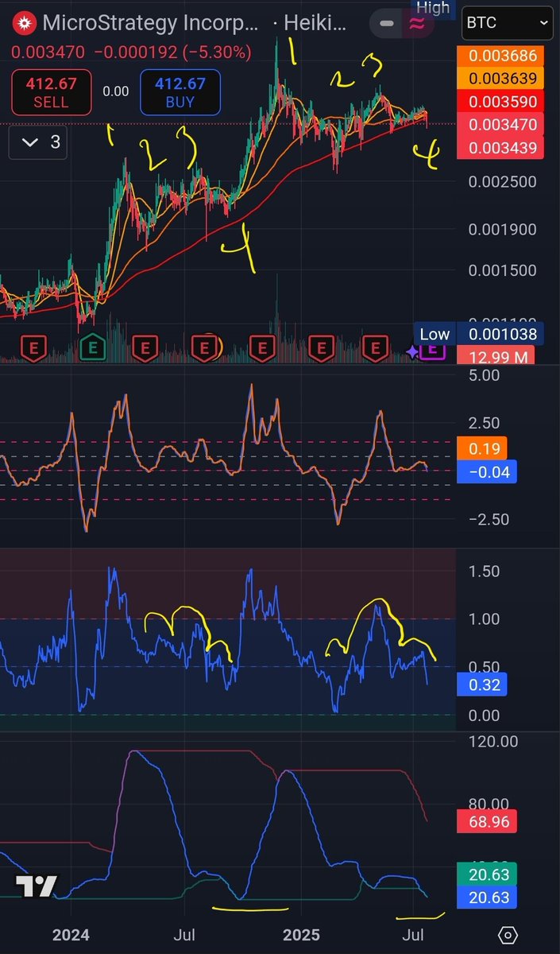
Task: Tap the red 412.67 SELL button
Action: pos(51,93)
